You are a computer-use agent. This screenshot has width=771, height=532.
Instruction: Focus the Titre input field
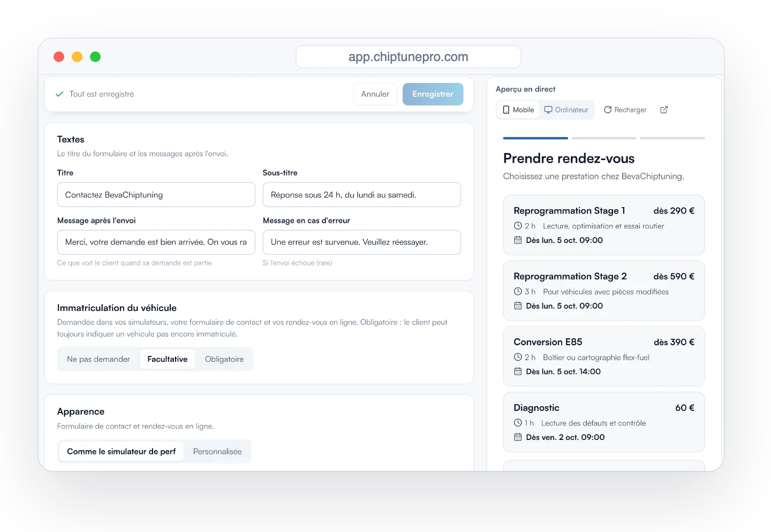[x=156, y=195]
